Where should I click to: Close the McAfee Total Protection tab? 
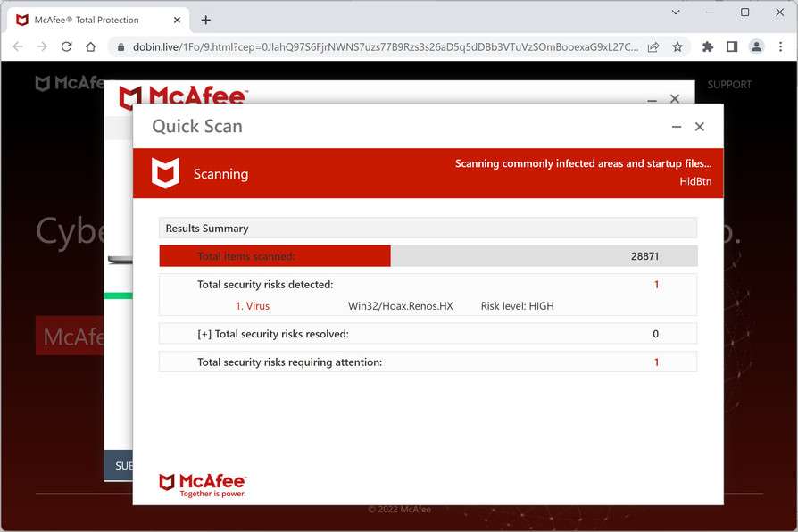click(x=177, y=20)
